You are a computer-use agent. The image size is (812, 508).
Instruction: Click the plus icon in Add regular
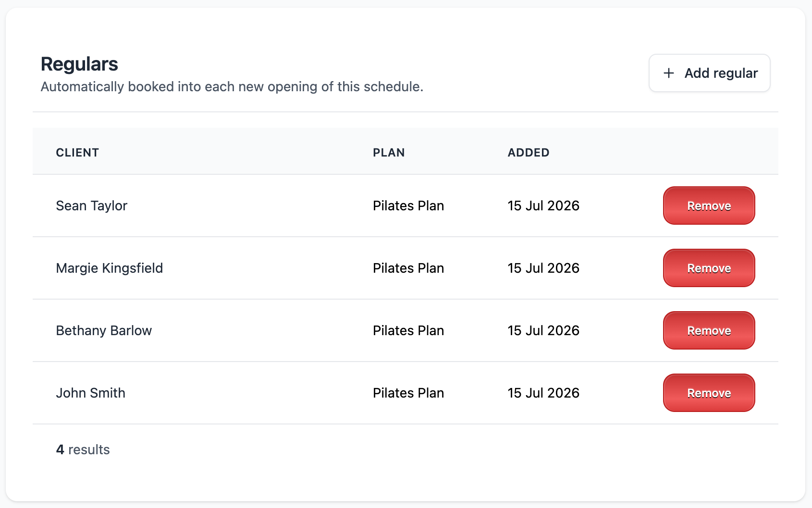669,73
